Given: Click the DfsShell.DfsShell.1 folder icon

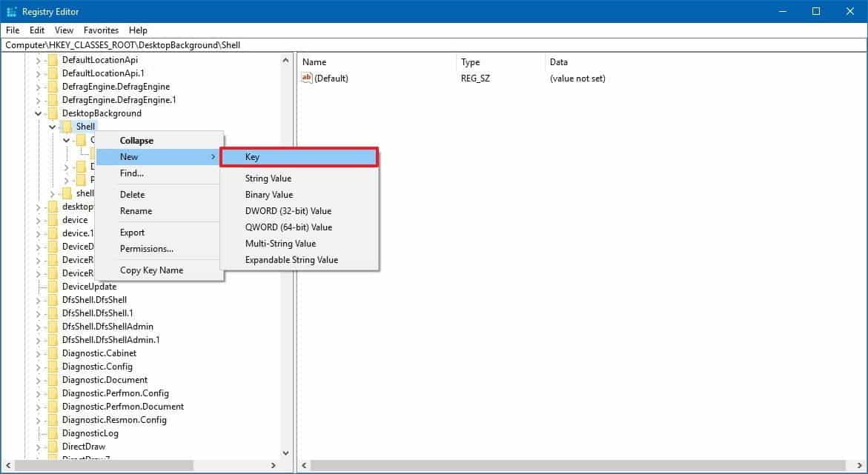Looking at the screenshot, I should click(x=53, y=313).
